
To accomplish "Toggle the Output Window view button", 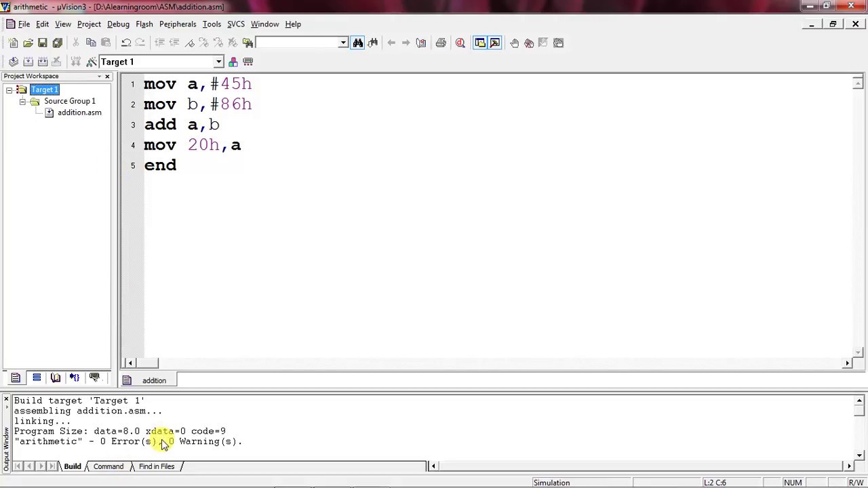I will 495,43.
